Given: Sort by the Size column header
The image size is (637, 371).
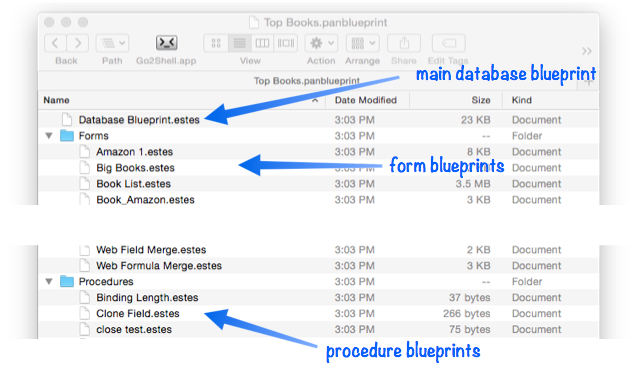Looking at the screenshot, I should click(x=481, y=100).
